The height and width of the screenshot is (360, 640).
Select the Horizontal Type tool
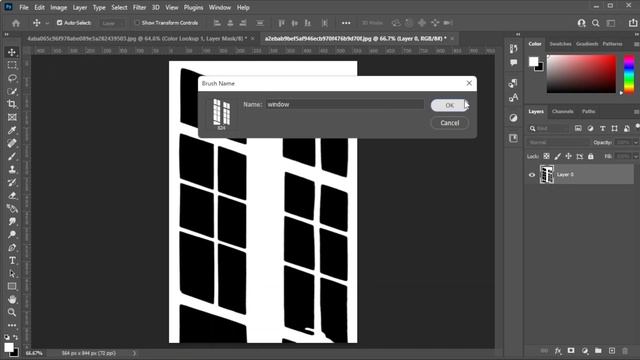12,261
